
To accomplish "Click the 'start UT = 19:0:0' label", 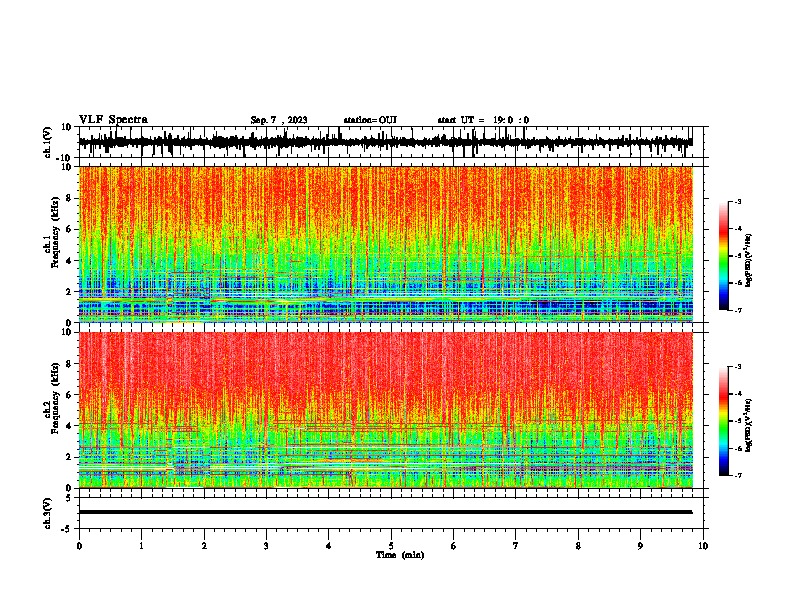I will [x=483, y=120].
